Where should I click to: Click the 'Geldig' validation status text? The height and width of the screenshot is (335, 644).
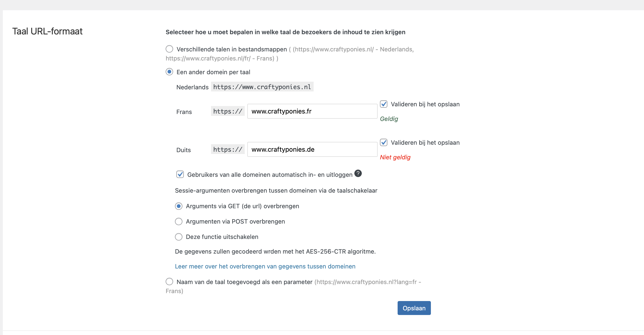389,119
